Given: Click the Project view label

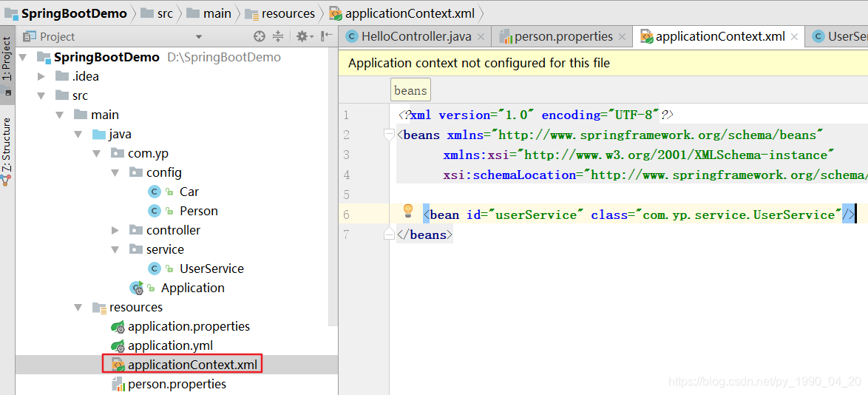Looking at the screenshot, I should tap(57, 36).
